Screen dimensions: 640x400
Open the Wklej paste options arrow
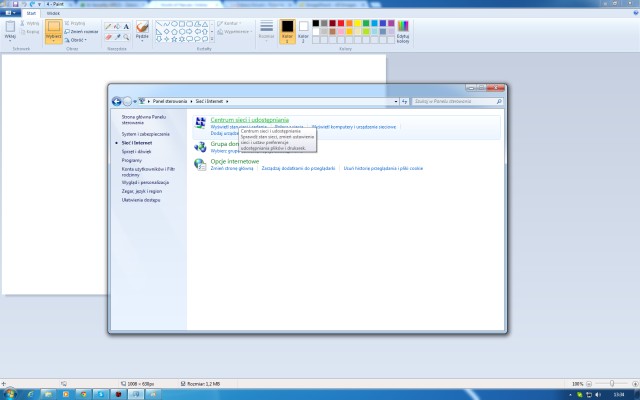pos(10,39)
